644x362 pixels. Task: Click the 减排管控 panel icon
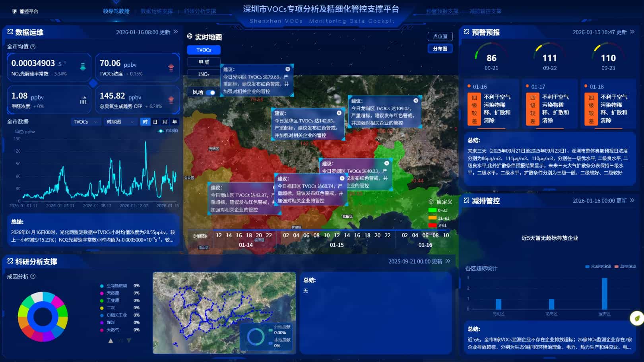pos(466,201)
